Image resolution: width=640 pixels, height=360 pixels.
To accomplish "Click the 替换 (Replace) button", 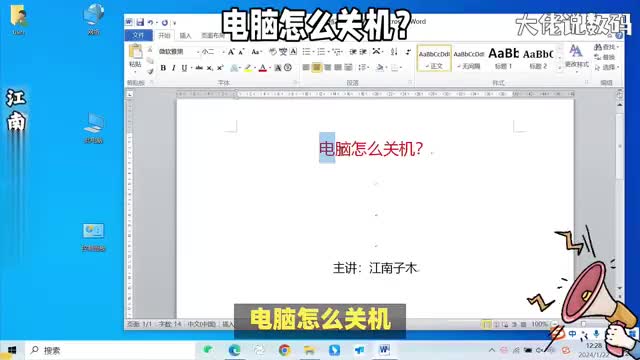I will [x=605, y=57].
